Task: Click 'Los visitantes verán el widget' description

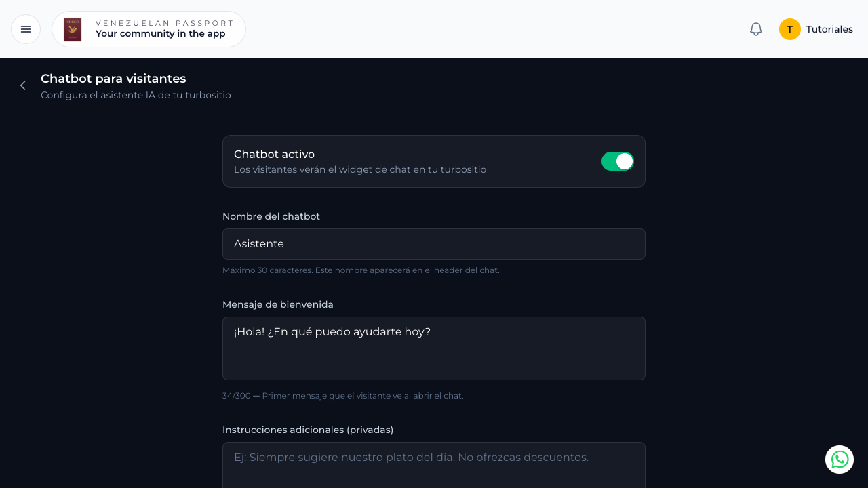Action: pyautogui.click(x=360, y=169)
